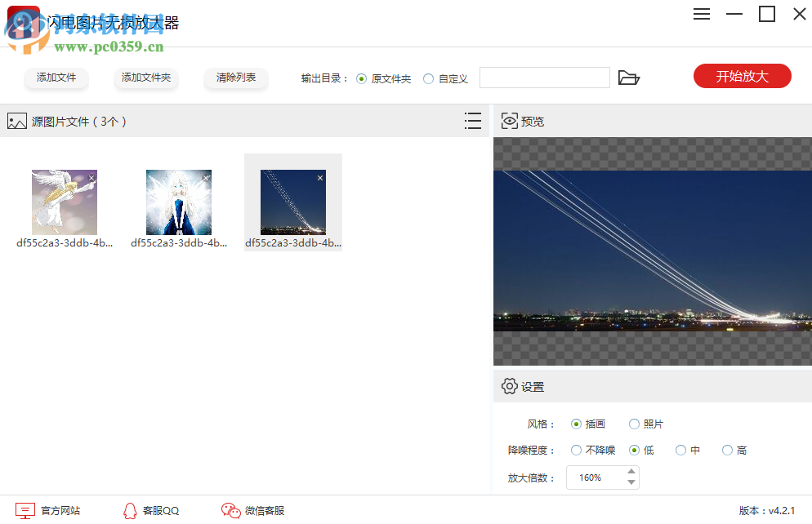Click the 源图片文件 image icon

[x=16, y=121]
